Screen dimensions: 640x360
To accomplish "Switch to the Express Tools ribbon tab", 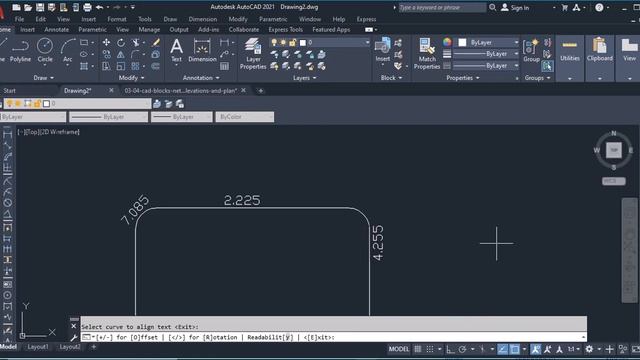I will pos(285,29).
